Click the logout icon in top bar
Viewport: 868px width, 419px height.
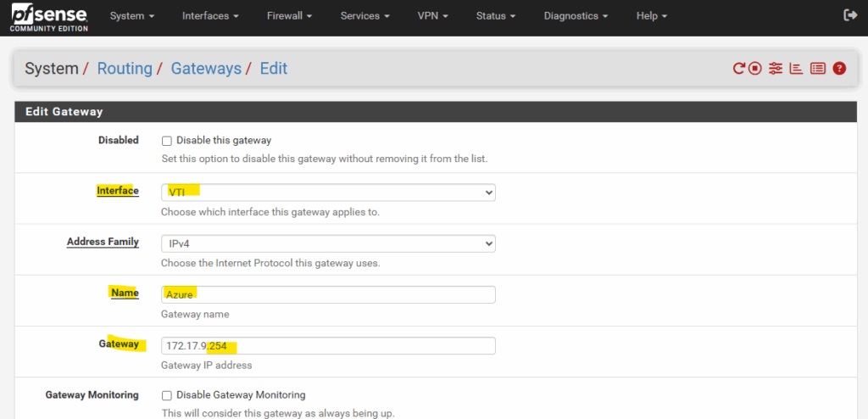[x=849, y=15]
